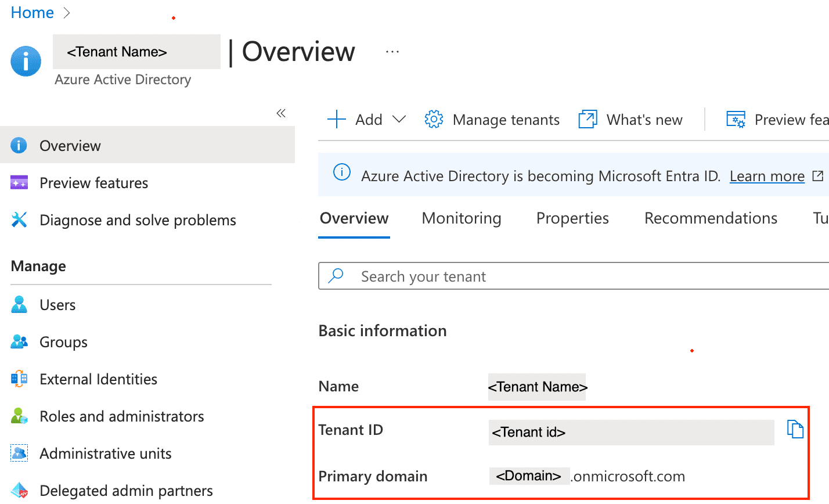Click the Tenant Name title in the page header

click(x=136, y=52)
